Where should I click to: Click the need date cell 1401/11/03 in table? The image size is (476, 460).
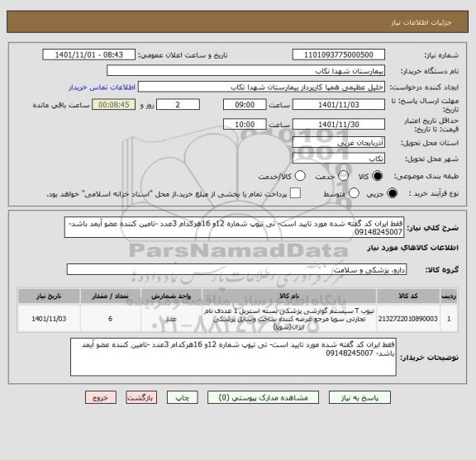coord(49,319)
